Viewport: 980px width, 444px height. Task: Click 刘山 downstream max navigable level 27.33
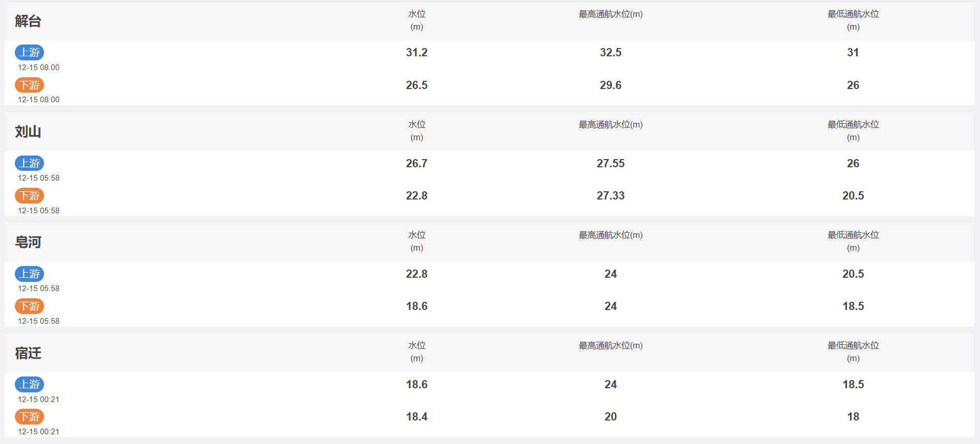tap(611, 195)
